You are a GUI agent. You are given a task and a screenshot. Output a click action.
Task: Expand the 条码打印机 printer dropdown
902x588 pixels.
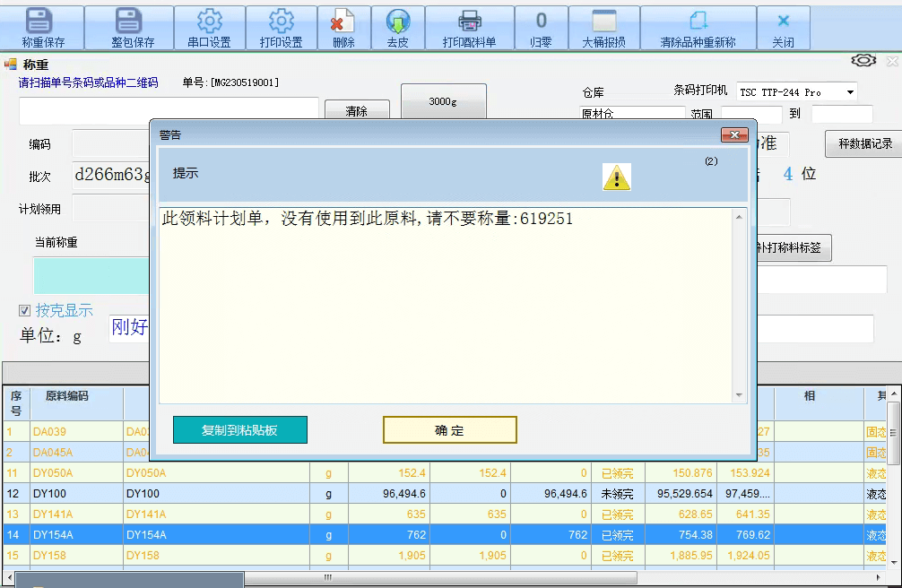[x=849, y=92]
